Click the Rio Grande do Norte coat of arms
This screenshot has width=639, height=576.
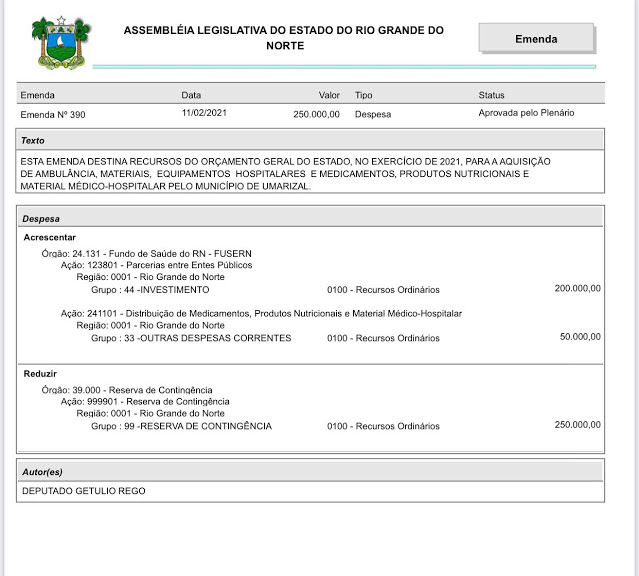click(x=61, y=43)
